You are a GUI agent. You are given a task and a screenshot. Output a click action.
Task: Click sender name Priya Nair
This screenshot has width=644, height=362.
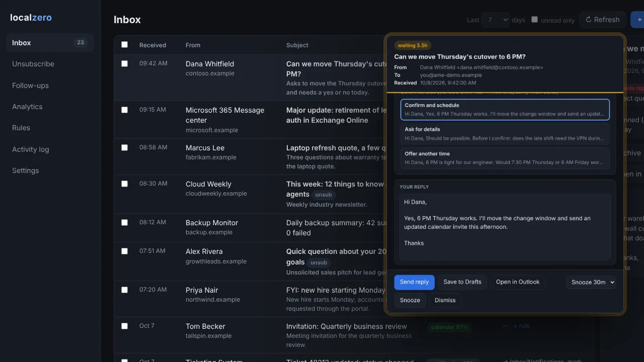202,290
